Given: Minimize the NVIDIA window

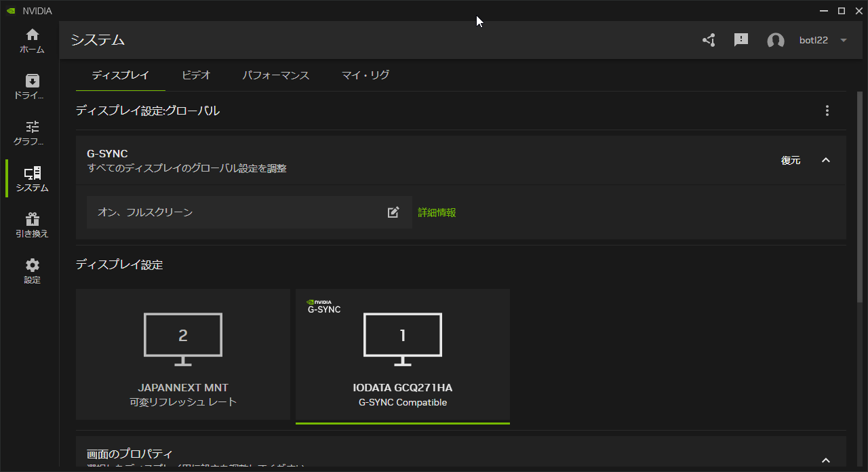Looking at the screenshot, I should [824, 11].
